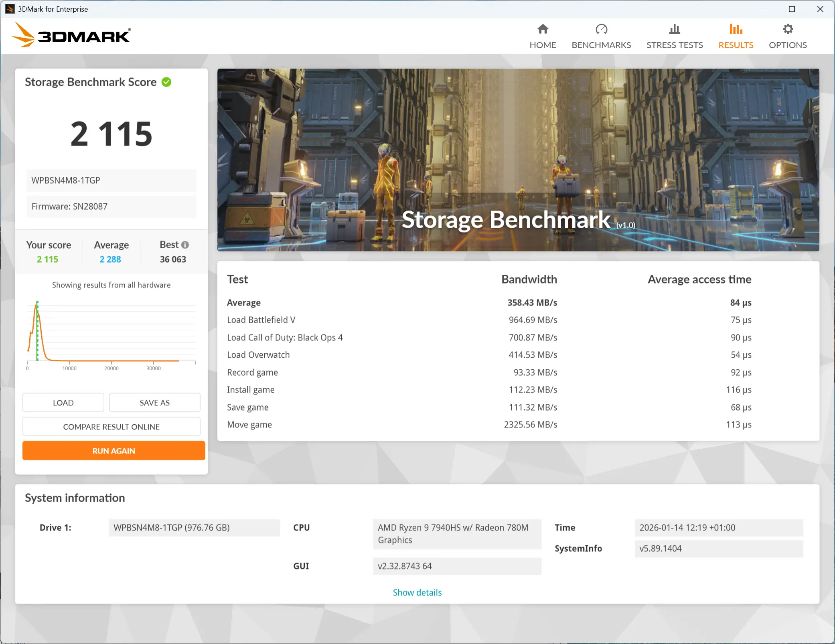Click the 3DMark logo
The width and height of the screenshot is (835, 644).
[x=71, y=35]
